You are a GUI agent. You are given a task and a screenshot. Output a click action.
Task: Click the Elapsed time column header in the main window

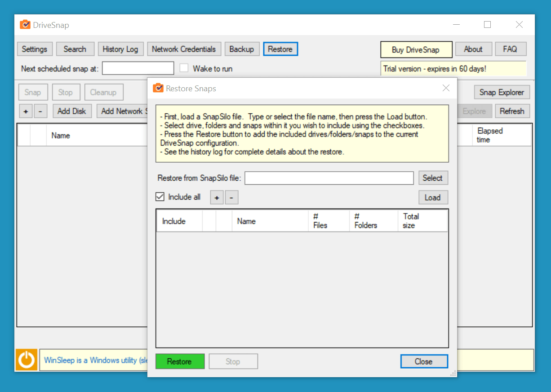pos(502,135)
